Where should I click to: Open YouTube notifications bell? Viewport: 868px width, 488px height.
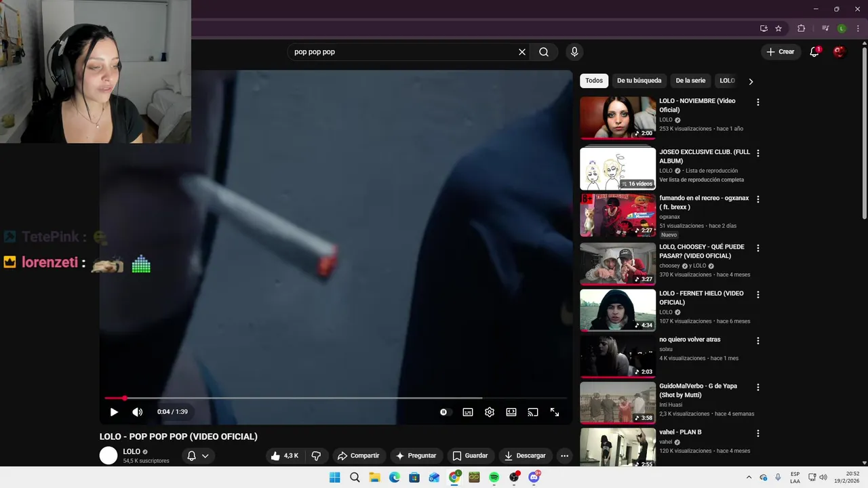[x=814, y=52]
